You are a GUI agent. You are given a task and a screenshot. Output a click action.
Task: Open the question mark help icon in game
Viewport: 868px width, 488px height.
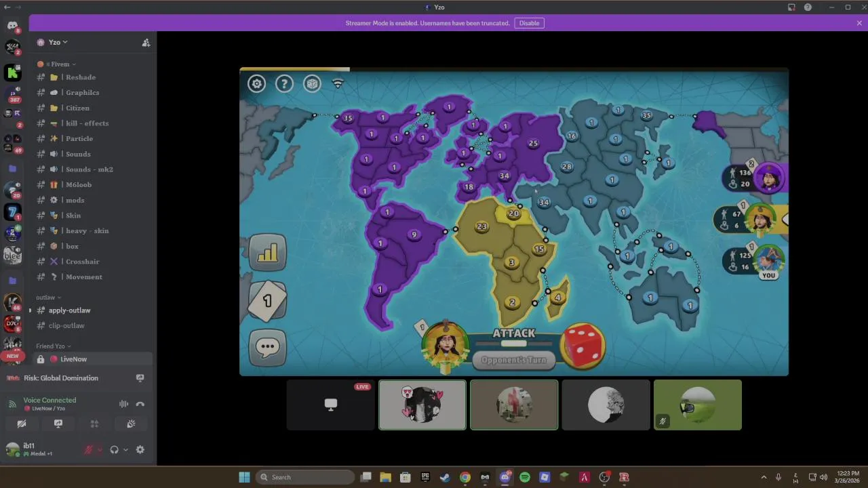coord(284,83)
